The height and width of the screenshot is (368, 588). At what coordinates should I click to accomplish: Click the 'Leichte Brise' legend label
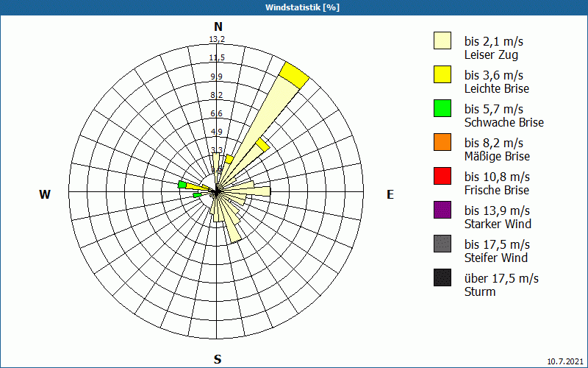(497, 88)
